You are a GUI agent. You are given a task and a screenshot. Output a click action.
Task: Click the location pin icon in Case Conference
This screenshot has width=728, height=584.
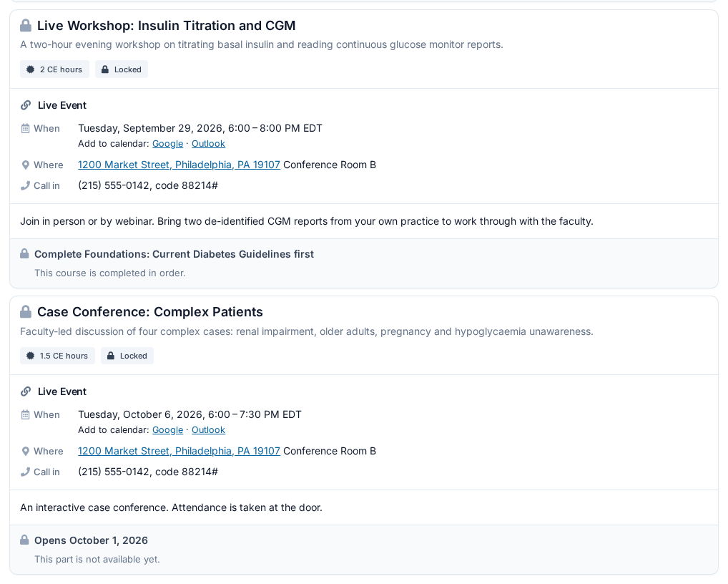[x=26, y=451]
